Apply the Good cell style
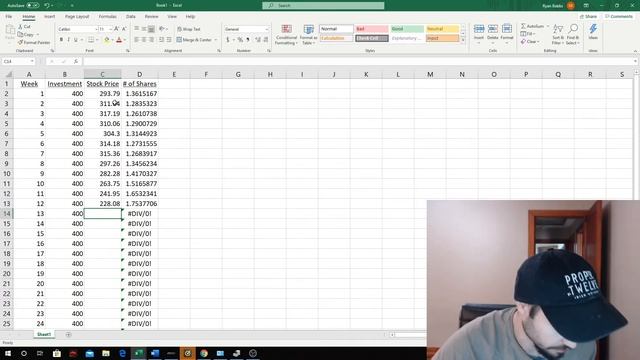Image resolution: width=640 pixels, height=360 pixels. click(x=407, y=29)
